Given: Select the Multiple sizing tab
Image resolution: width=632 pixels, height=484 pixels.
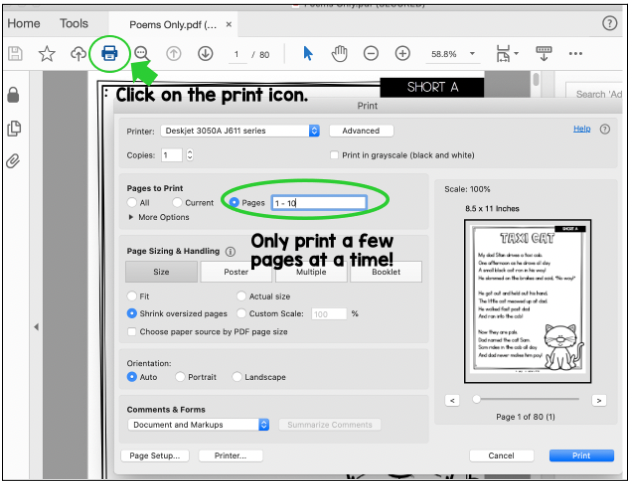Looking at the screenshot, I should tap(311, 272).
